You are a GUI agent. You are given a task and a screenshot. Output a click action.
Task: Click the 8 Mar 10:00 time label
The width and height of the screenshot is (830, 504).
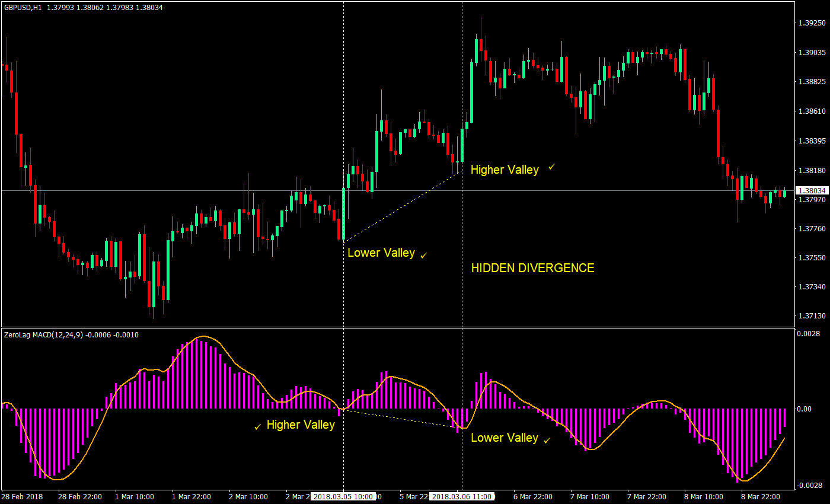(x=704, y=497)
